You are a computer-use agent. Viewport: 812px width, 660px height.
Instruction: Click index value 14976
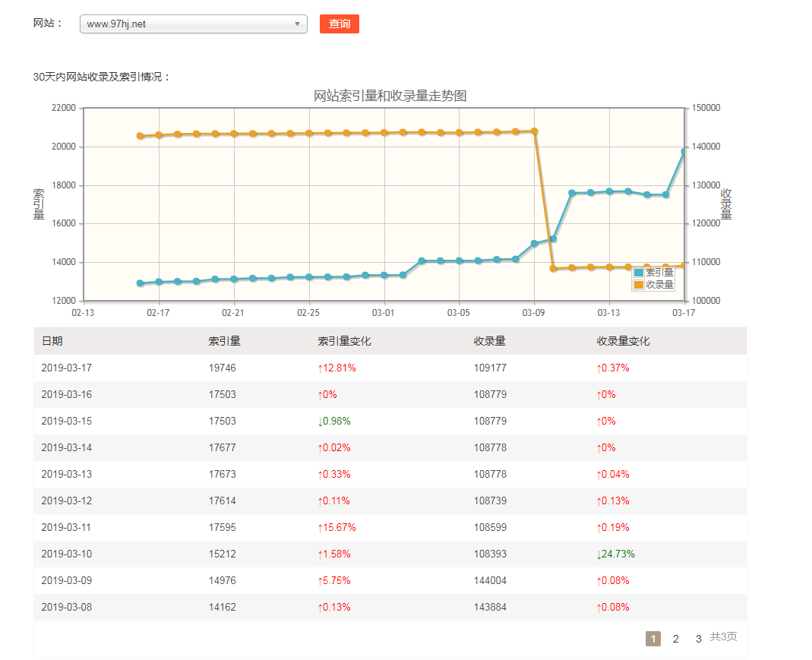[x=222, y=580]
